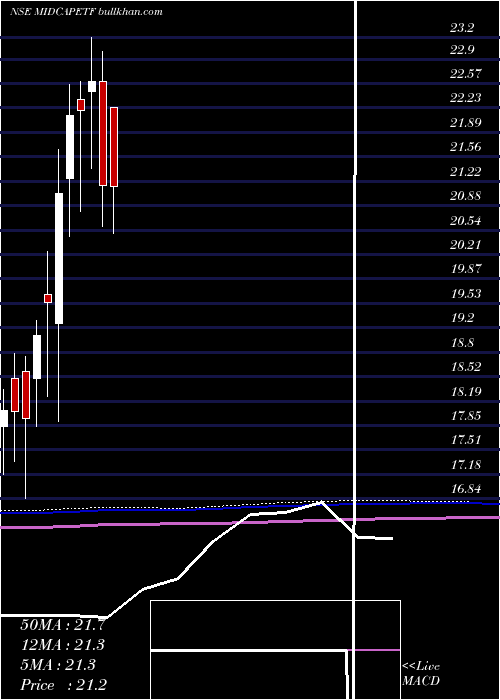500x700 pixels.
Task: Click the small red candle at the 19.53 level
Action: point(48,298)
